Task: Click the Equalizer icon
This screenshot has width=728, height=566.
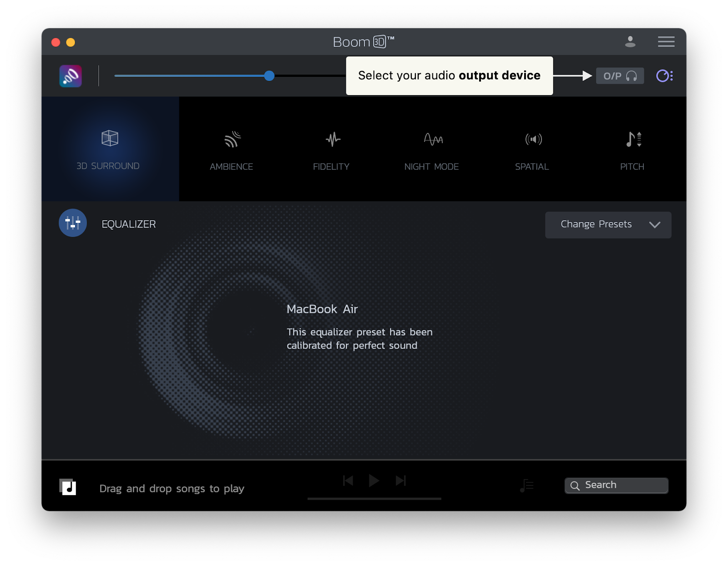Action: point(72,223)
